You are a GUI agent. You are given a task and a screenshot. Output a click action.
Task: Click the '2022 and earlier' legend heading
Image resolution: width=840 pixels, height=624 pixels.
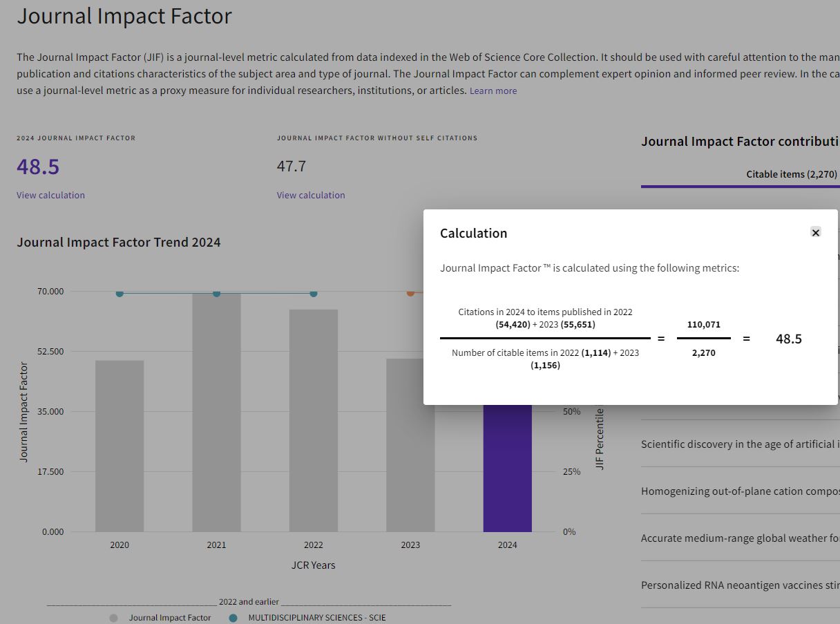coord(249,602)
